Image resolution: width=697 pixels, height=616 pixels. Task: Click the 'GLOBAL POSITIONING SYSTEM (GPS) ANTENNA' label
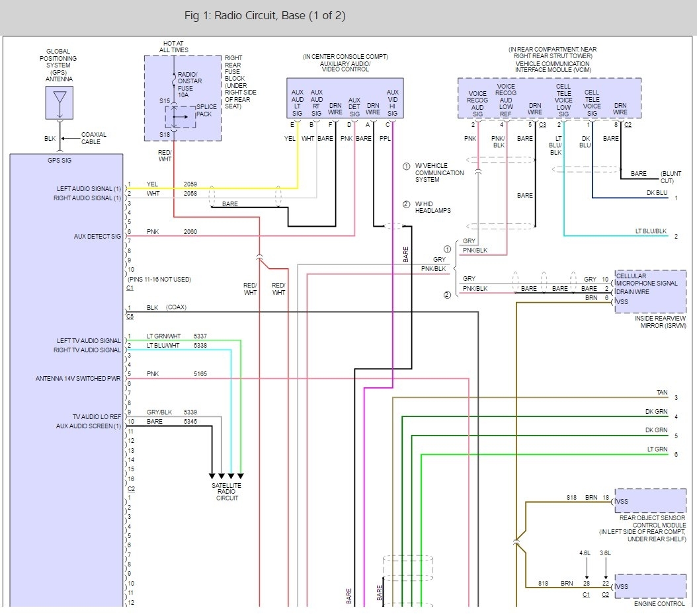tap(59, 65)
